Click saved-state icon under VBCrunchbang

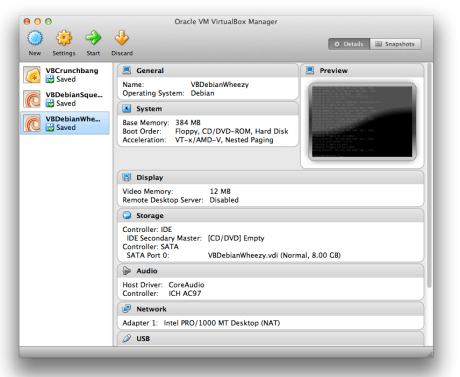(x=50, y=79)
